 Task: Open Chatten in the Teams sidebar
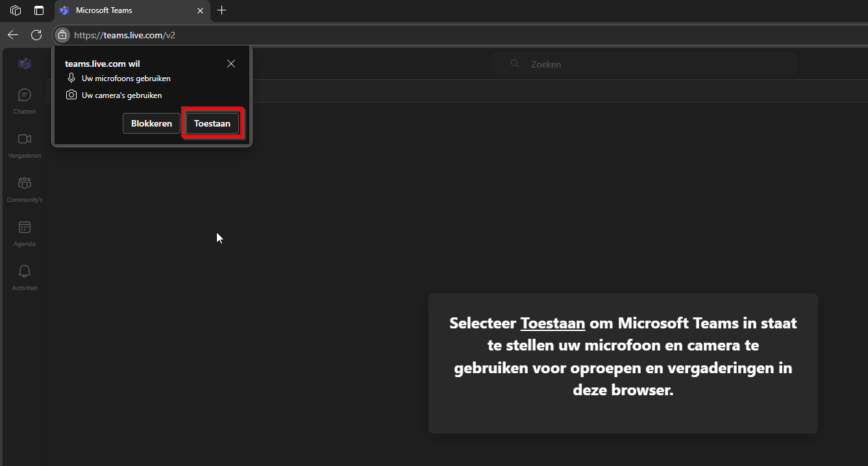[x=25, y=101]
